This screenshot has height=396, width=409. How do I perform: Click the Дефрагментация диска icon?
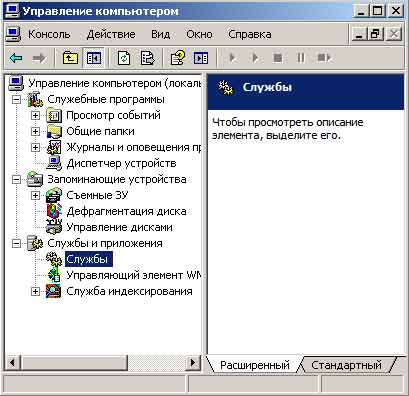(54, 211)
